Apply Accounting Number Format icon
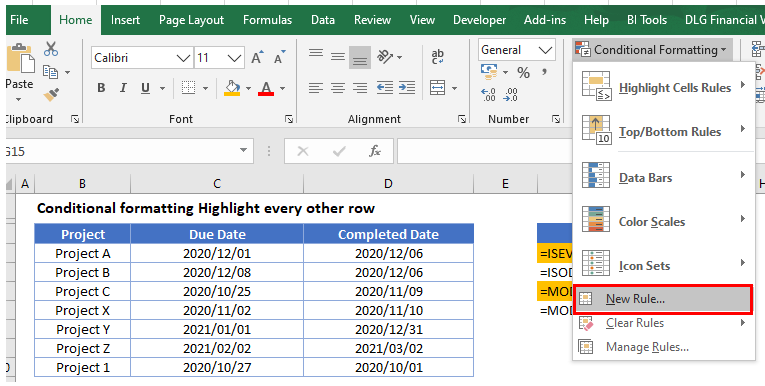This screenshot has width=765, height=386. (489, 72)
